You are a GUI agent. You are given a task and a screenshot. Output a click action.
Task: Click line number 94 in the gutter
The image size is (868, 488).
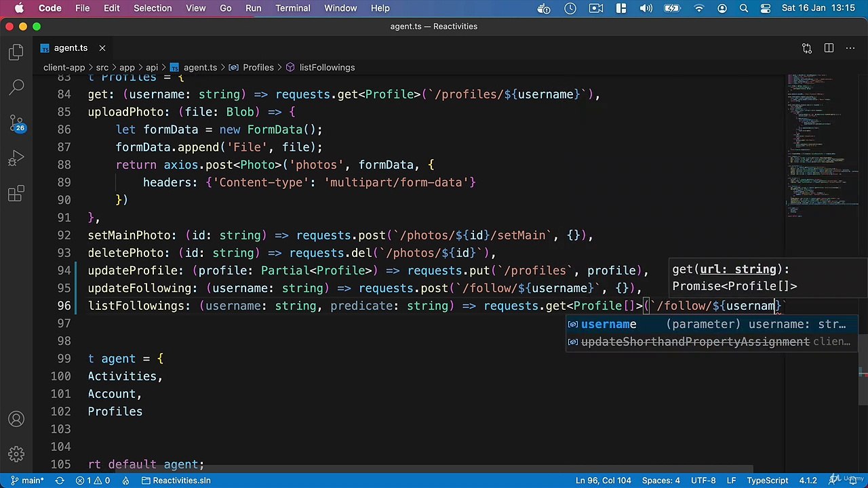(x=64, y=270)
